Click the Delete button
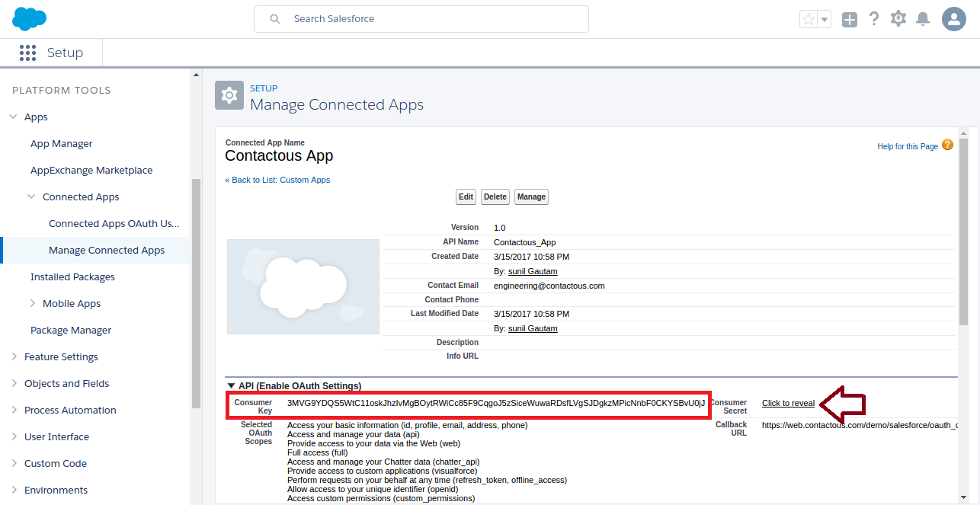This screenshot has height=505, width=980. tap(495, 197)
